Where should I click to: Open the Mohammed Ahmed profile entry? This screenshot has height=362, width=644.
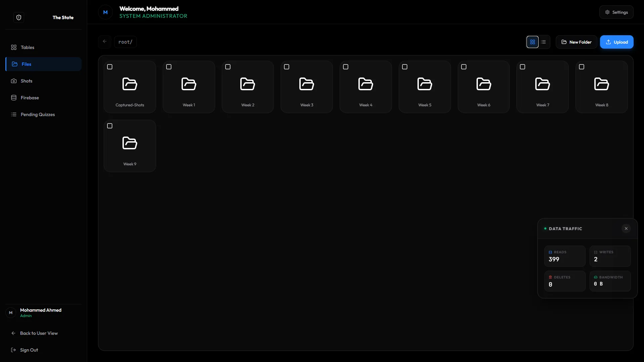[43, 313]
